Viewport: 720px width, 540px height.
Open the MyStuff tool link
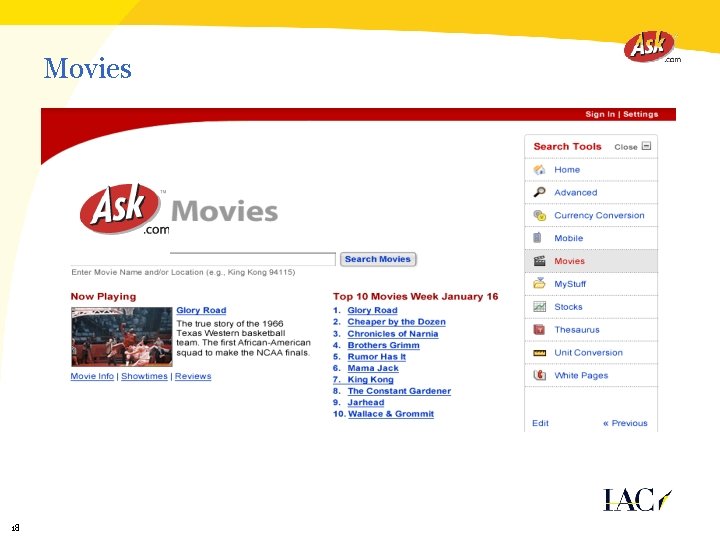[x=570, y=284]
